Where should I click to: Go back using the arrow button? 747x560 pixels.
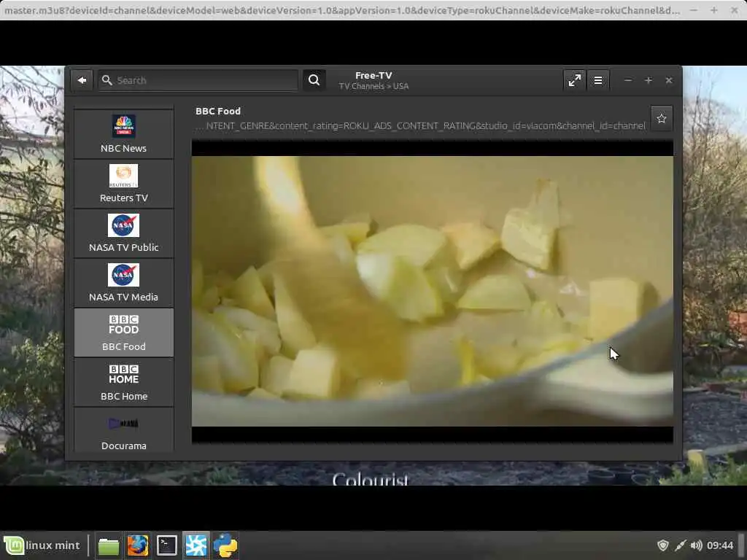click(x=82, y=80)
